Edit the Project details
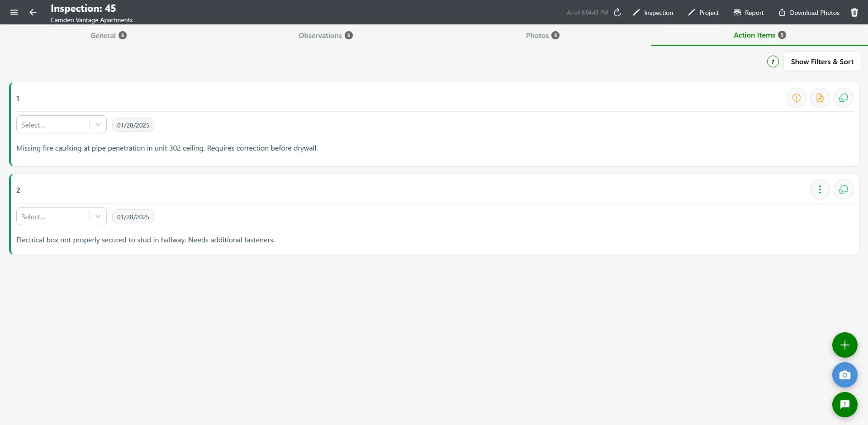The width and height of the screenshot is (868, 425). click(703, 13)
